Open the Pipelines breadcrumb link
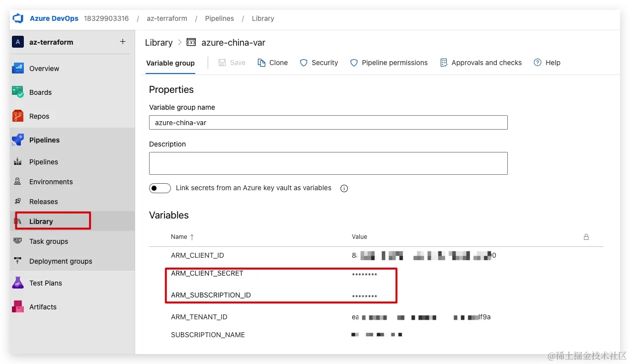 [x=219, y=18]
